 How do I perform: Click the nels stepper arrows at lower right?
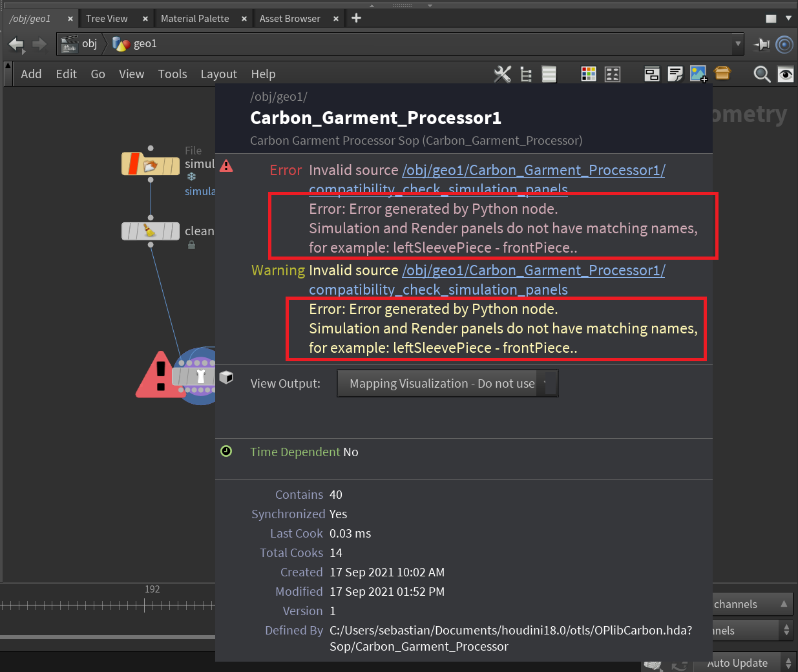(786, 630)
